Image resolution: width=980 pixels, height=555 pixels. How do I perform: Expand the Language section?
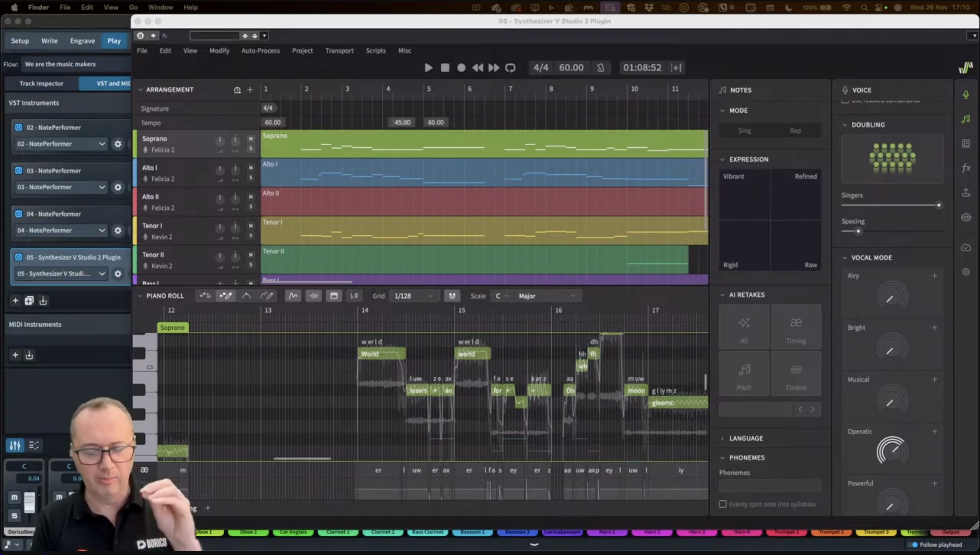point(746,438)
